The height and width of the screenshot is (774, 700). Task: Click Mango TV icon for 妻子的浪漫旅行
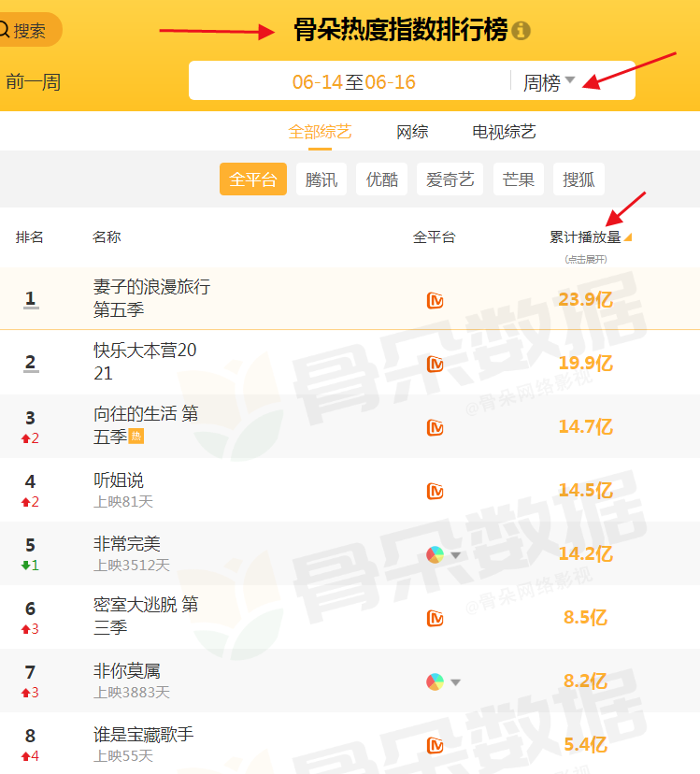[435, 300]
